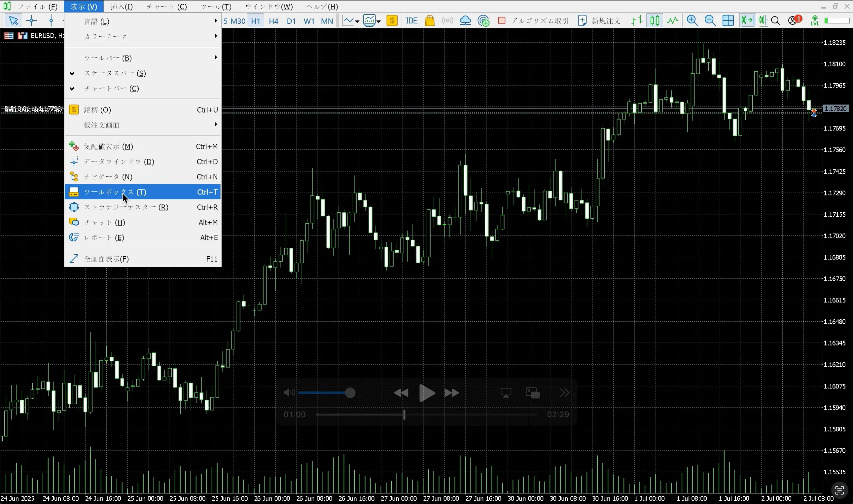The width and height of the screenshot is (853, 504).
Task: Click the video volume slider
Action: [327, 393]
